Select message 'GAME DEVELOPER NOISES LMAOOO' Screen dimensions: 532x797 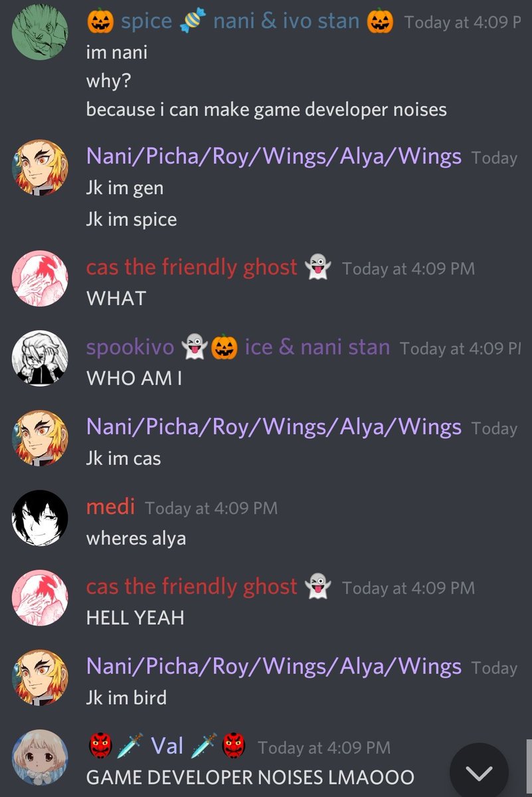pyautogui.click(x=250, y=776)
